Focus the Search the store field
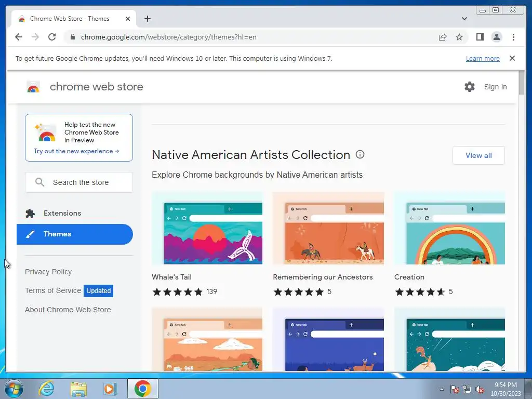 click(79, 182)
